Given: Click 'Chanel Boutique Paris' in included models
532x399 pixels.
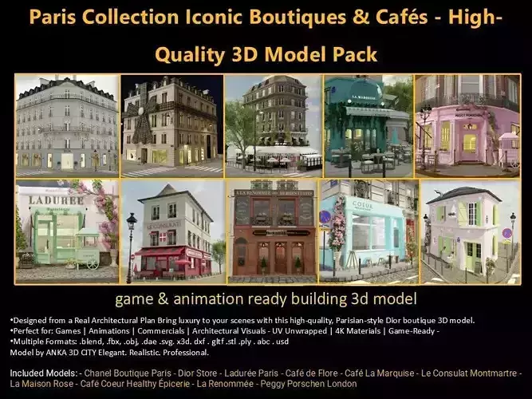Looking at the screenshot, I should pyautogui.click(x=128, y=373).
